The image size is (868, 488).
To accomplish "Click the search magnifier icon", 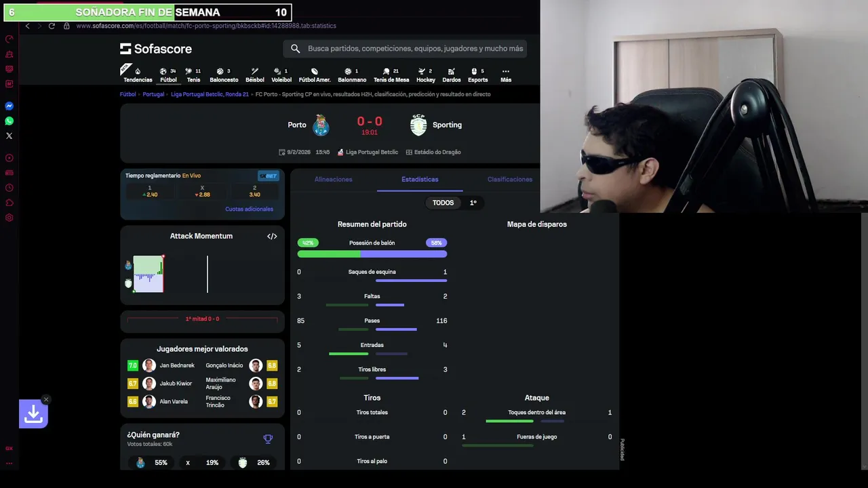I will [x=295, y=49].
